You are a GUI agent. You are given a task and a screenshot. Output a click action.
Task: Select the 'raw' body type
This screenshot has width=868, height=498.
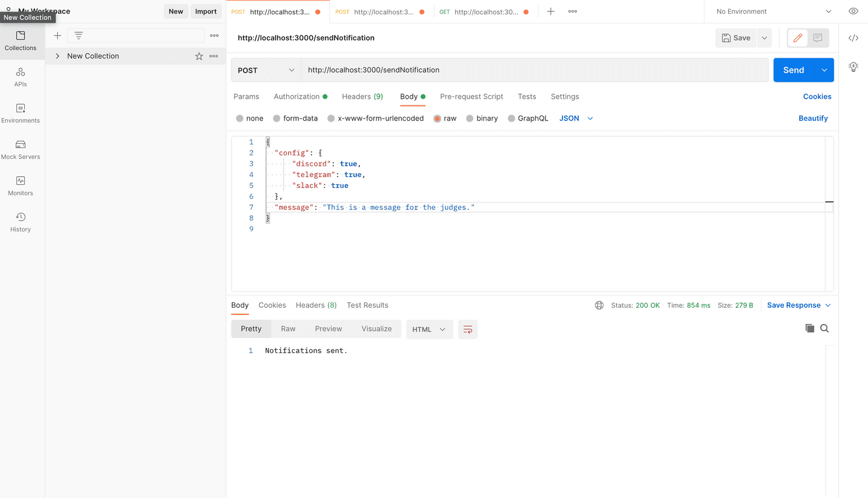(x=437, y=119)
